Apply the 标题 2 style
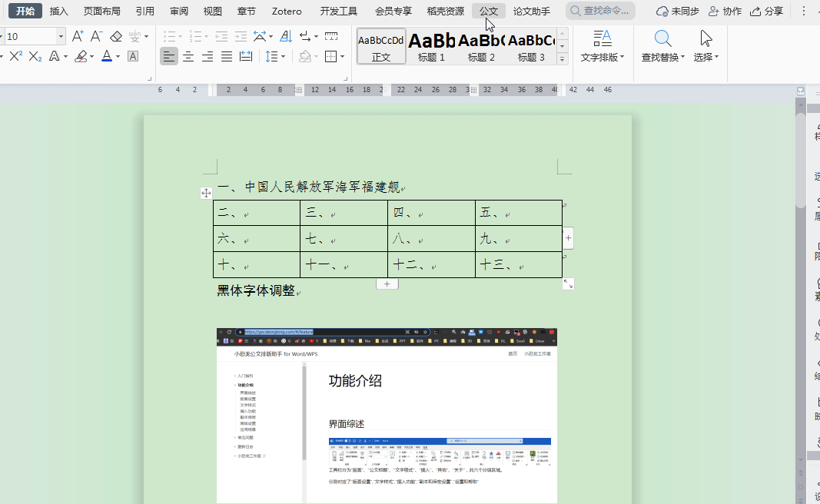Viewport: 820px width, 504px height. pos(481,47)
